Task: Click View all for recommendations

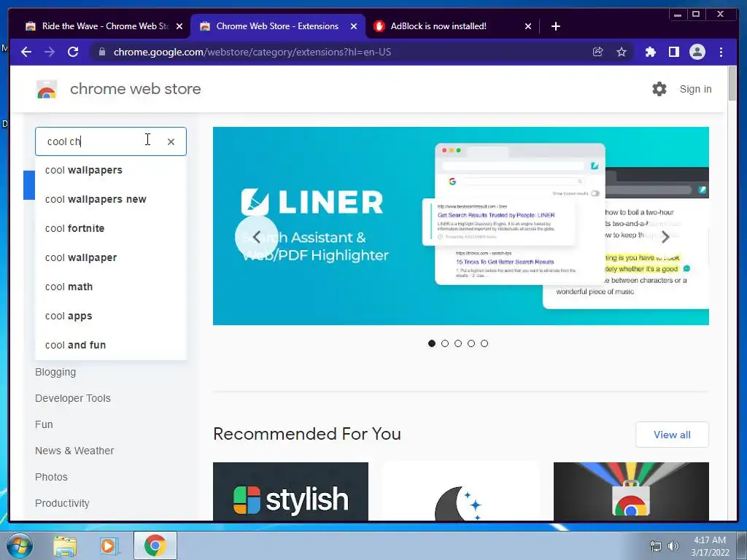Action: point(672,435)
